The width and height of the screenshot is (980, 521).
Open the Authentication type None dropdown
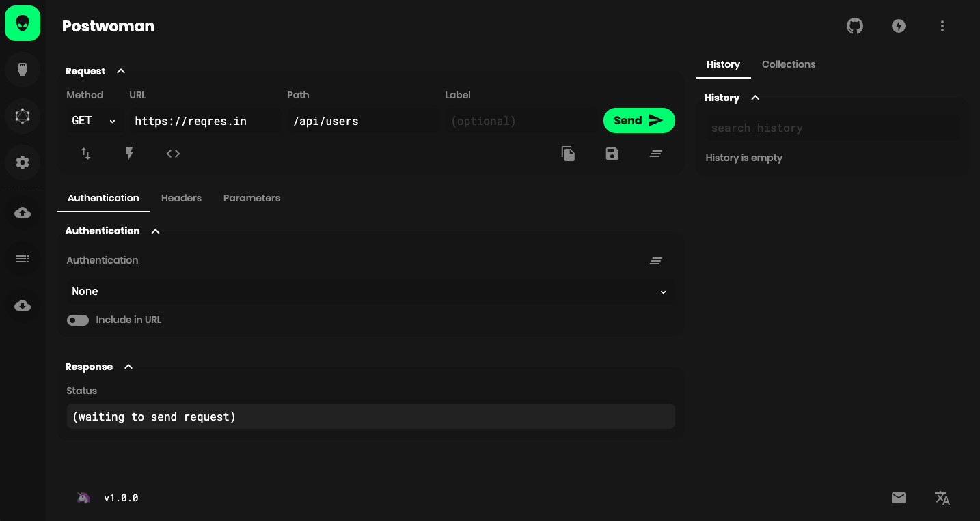point(370,292)
